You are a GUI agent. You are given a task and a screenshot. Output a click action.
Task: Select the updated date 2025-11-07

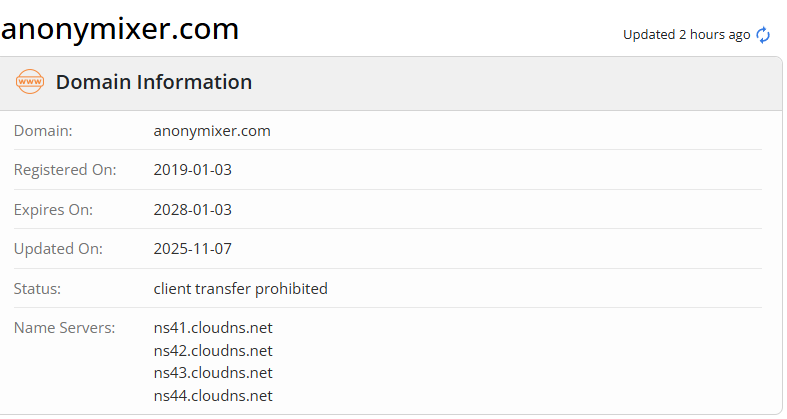tap(193, 249)
